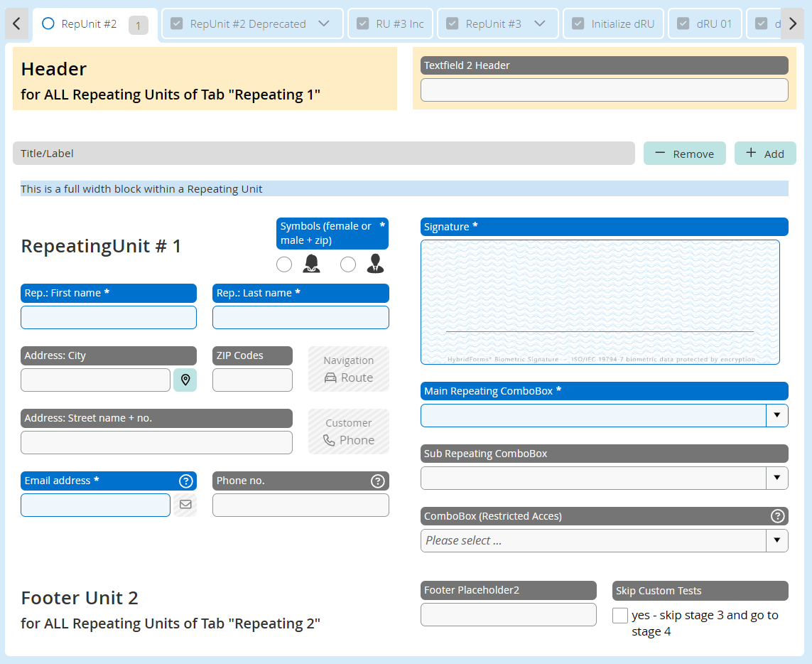812x664 pixels.
Task: Open help icon for Phone no.
Action: [x=378, y=481]
